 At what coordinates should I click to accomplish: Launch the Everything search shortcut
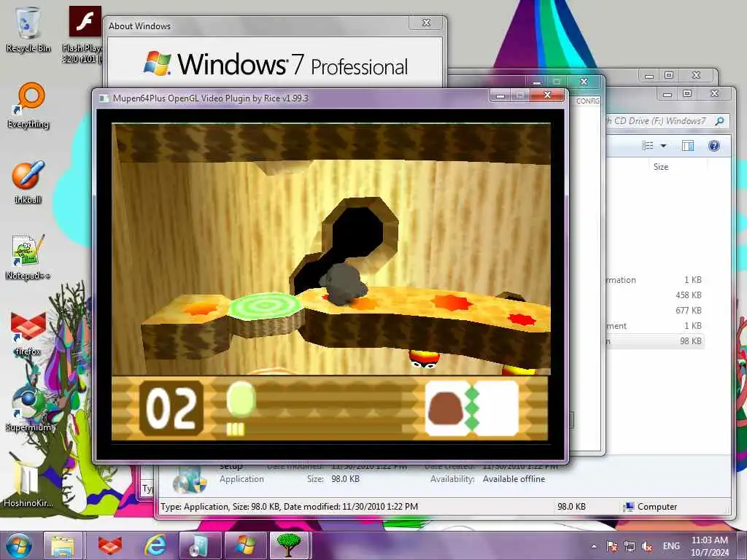click(28, 105)
